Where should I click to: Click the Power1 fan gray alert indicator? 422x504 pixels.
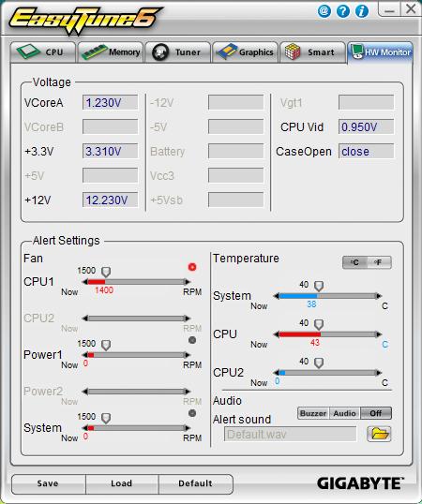point(192,340)
